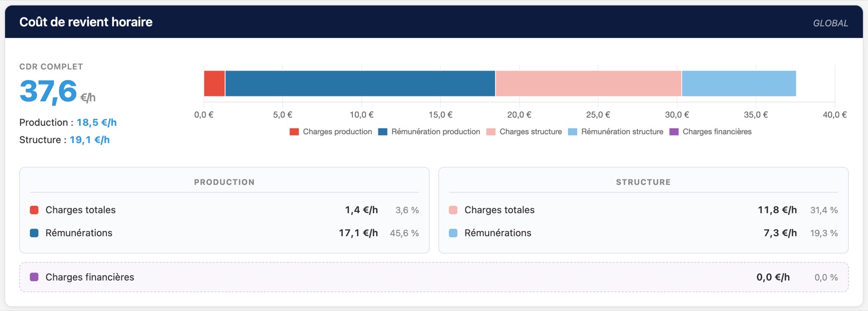Click the Charges totales label in Production card
The width and height of the screenshot is (868, 311).
pyautogui.click(x=80, y=210)
